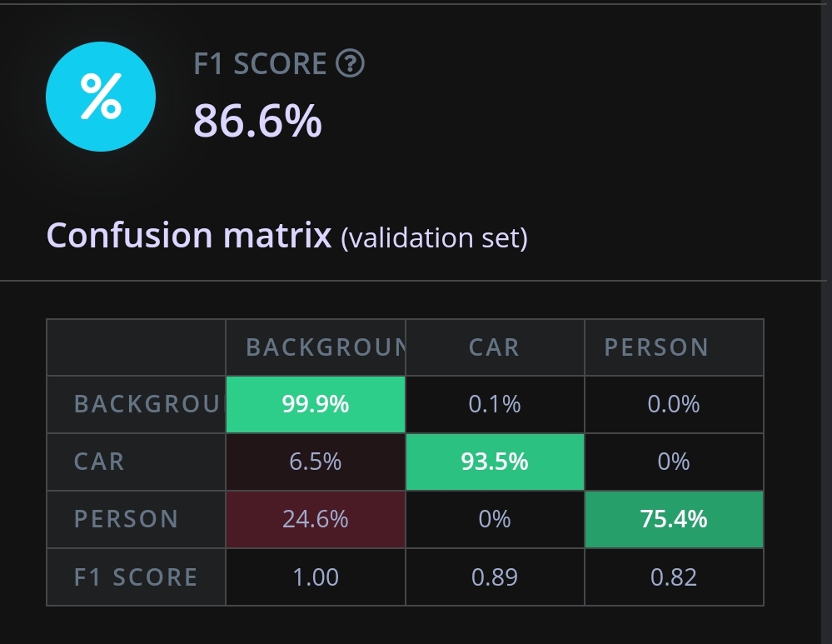This screenshot has height=644, width=832.
Task: Click the F1 score help question mark icon
Action: 350,64
